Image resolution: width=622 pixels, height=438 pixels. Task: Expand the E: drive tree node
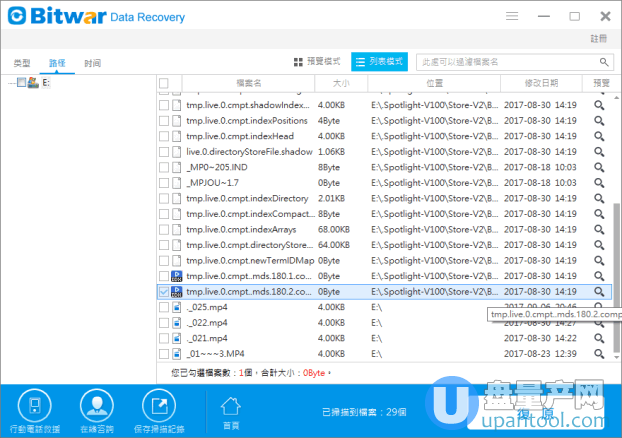(x=9, y=83)
